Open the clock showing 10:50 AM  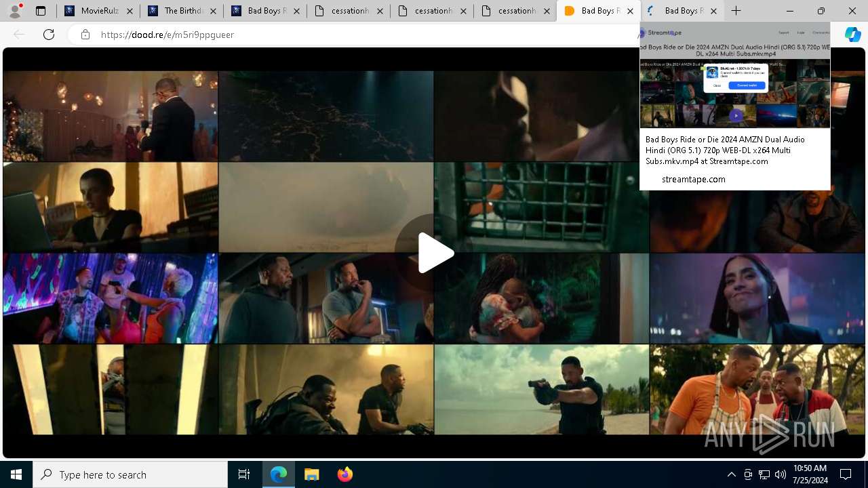click(810, 474)
